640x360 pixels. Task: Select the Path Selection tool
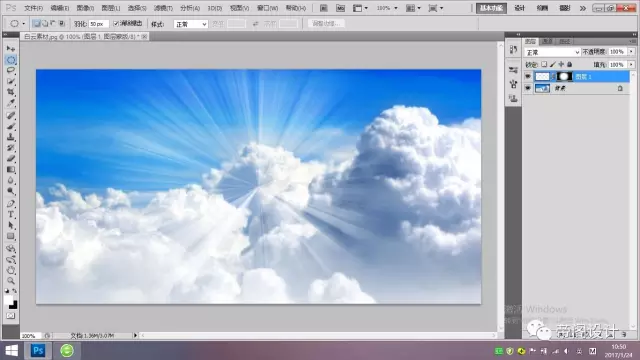pos(11,225)
